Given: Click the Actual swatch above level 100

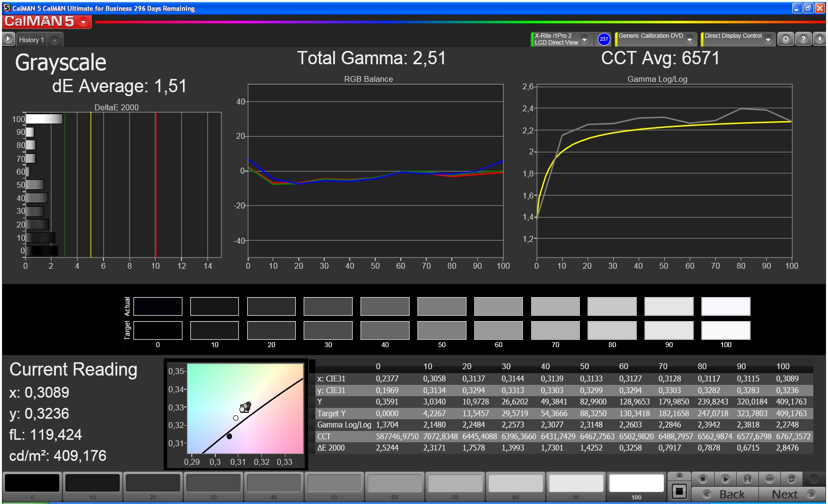Looking at the screenshot, I should tap(725, 306).
